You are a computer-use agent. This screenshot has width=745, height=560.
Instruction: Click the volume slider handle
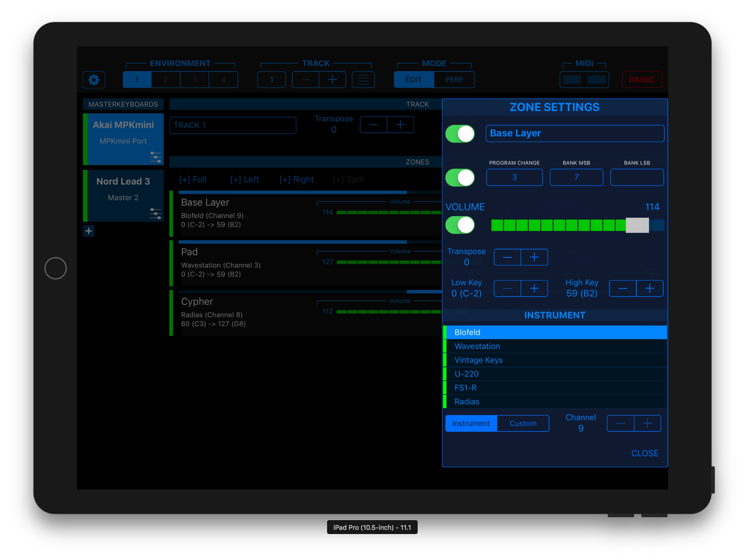(x=637, y=225)
